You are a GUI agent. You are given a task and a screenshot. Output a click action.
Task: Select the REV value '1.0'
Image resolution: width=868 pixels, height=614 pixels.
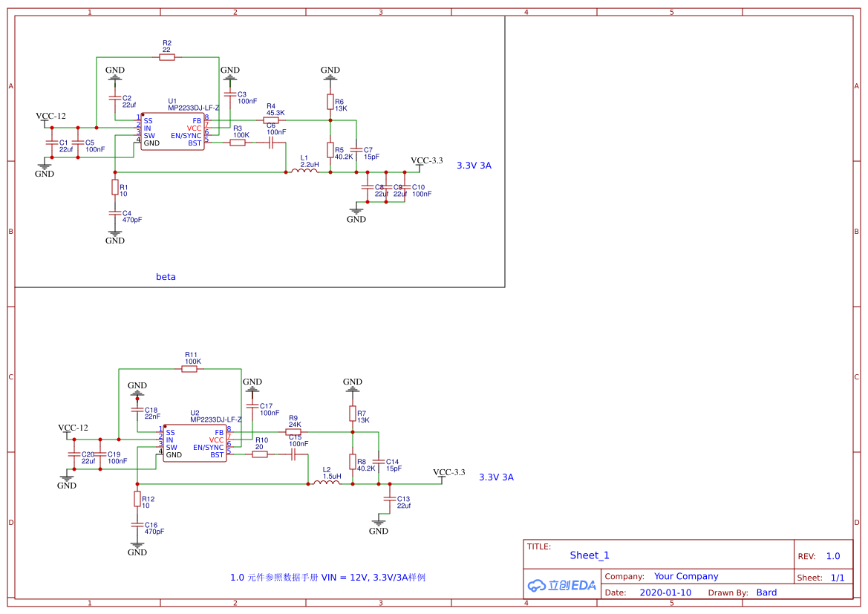coord(833,556)
